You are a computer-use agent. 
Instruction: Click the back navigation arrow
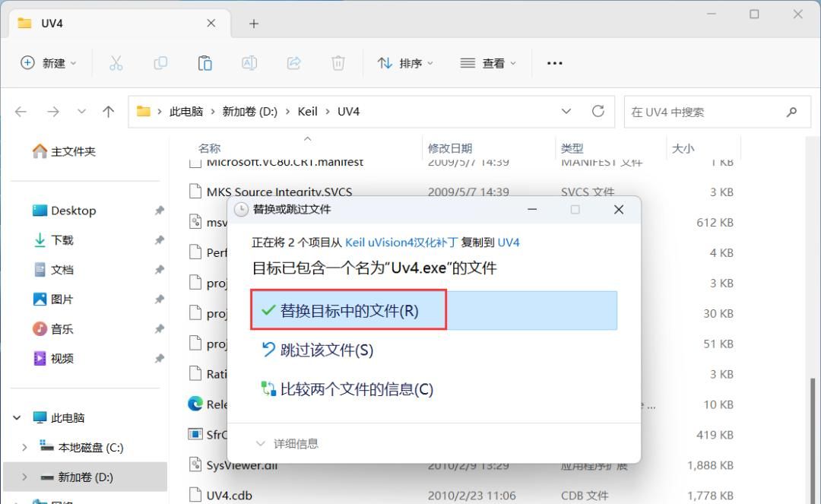click(x=21, y=111)
